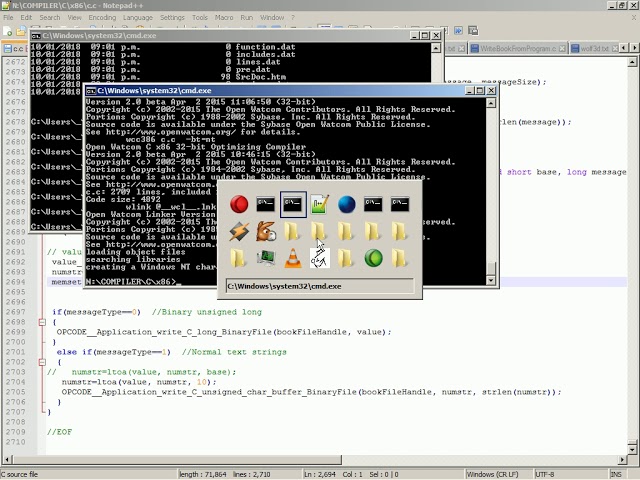640x480 pixels.
Task: Open the Macro menu
Action: (224, 18)
